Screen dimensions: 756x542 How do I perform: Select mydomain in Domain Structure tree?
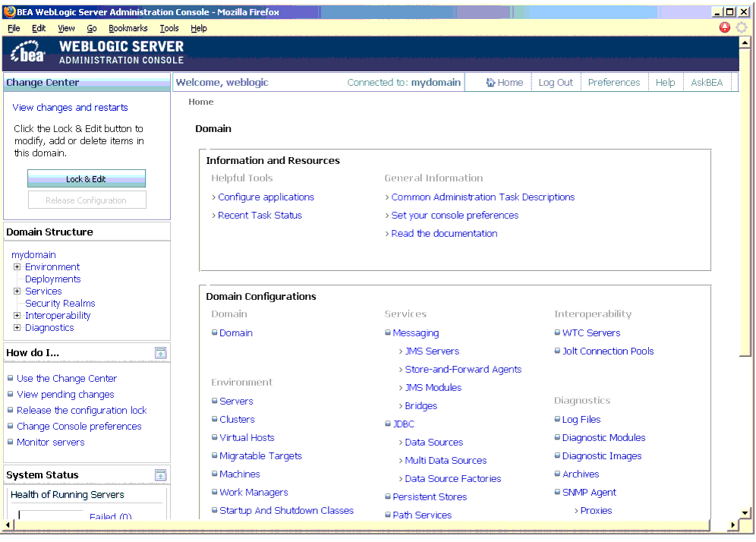[x=33, y=254]
